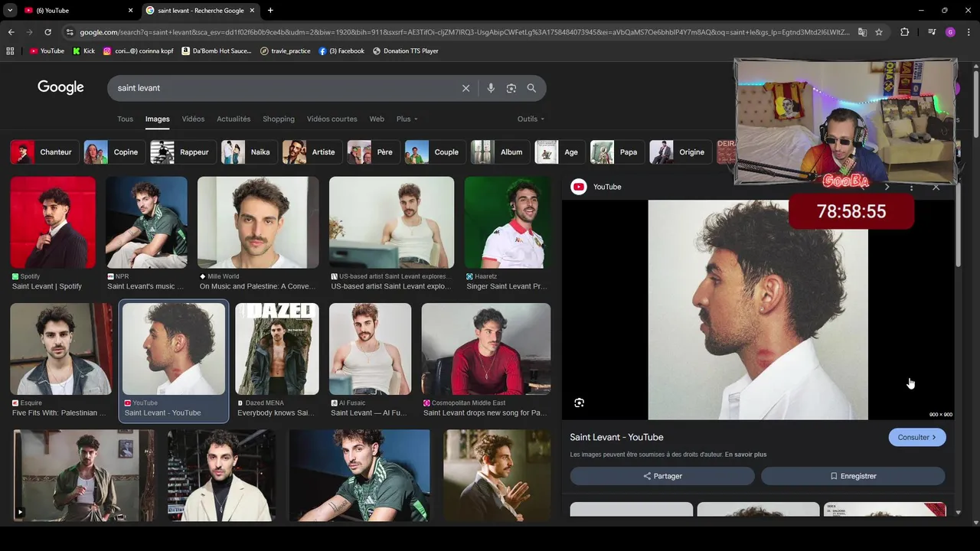Image resolution: width=980 pixels, height=551 pixels.
Task: Open the Chrome tab search chevron
Action: click(10, 10)
